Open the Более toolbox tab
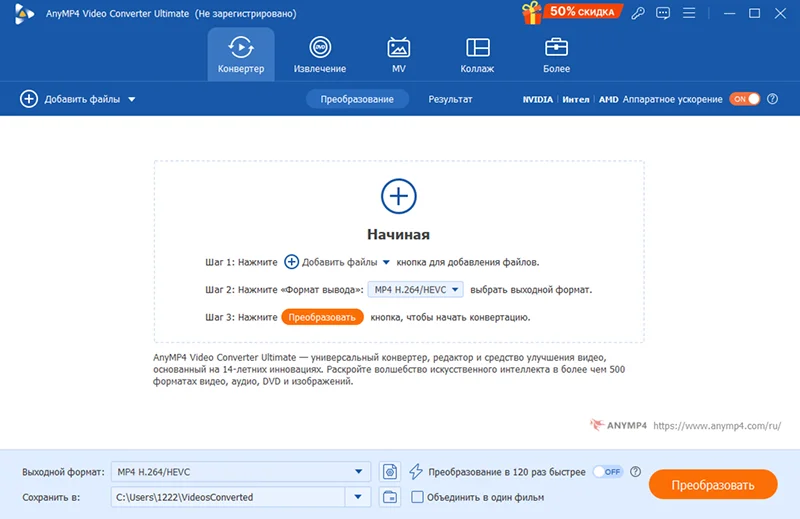The height and width of the screenshot is (519, 800). [x=556, y=55]
